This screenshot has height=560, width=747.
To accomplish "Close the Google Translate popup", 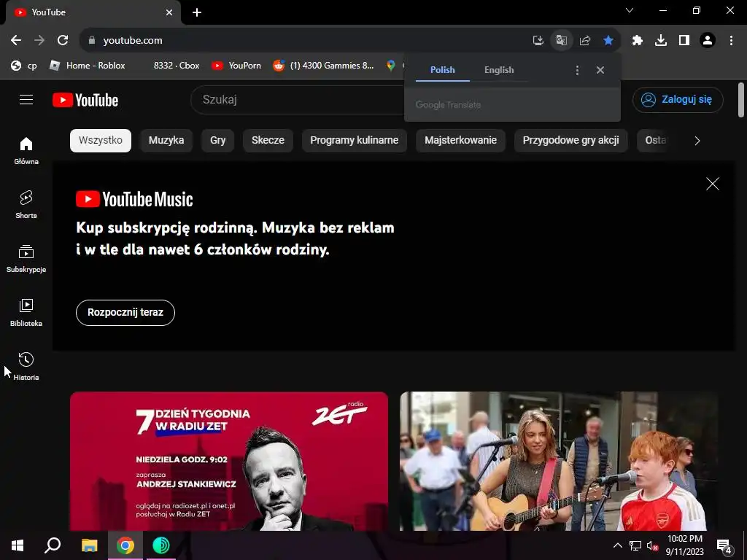I will click(x=600, y=71).
